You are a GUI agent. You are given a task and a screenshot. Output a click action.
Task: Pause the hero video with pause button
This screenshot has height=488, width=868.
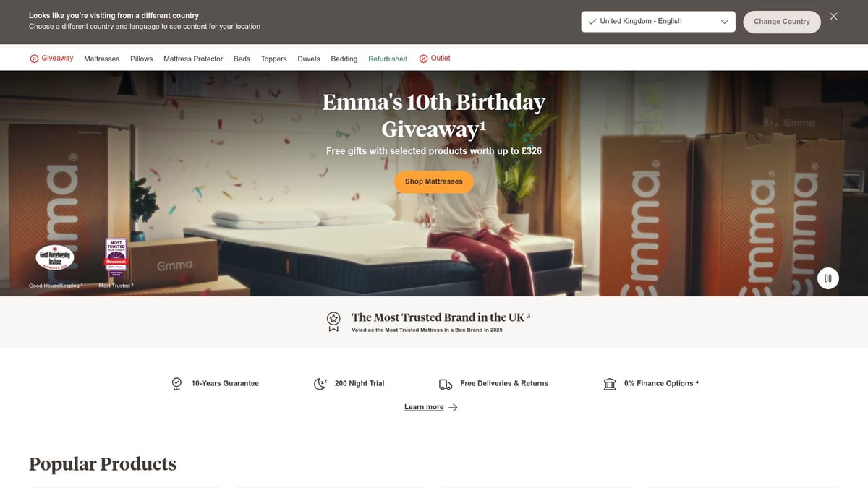click(x=828, y=278)
